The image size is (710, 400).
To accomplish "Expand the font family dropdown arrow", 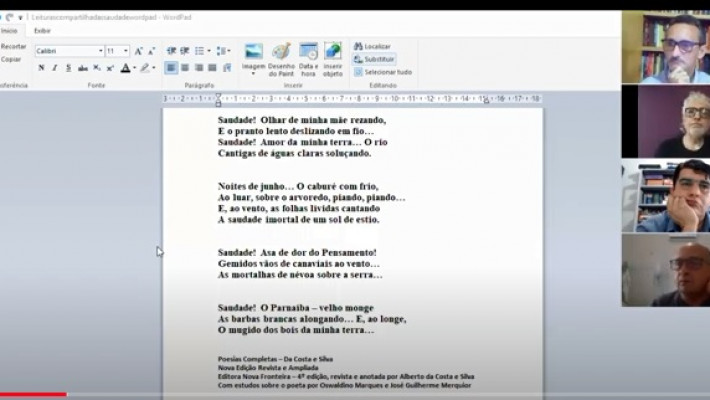I will pyautogui.click(x=101, y=51).
